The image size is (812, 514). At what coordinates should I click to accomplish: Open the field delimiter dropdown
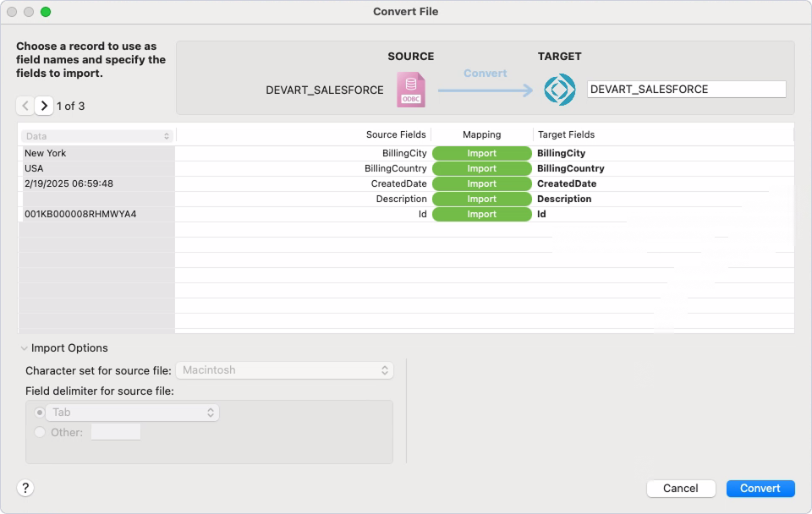tap(132, 412)
